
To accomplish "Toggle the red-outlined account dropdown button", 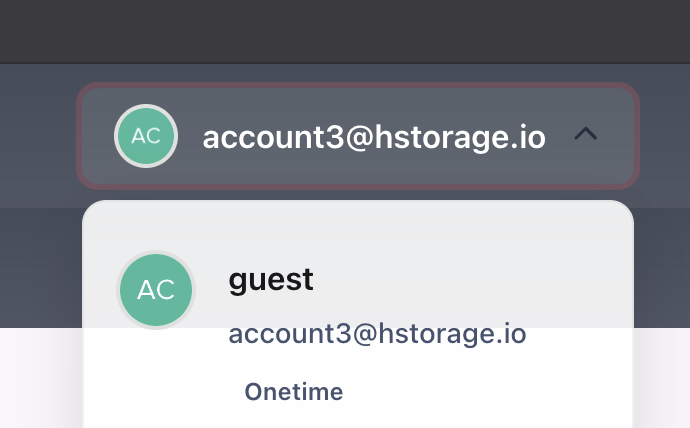I will tap(358, 136).
